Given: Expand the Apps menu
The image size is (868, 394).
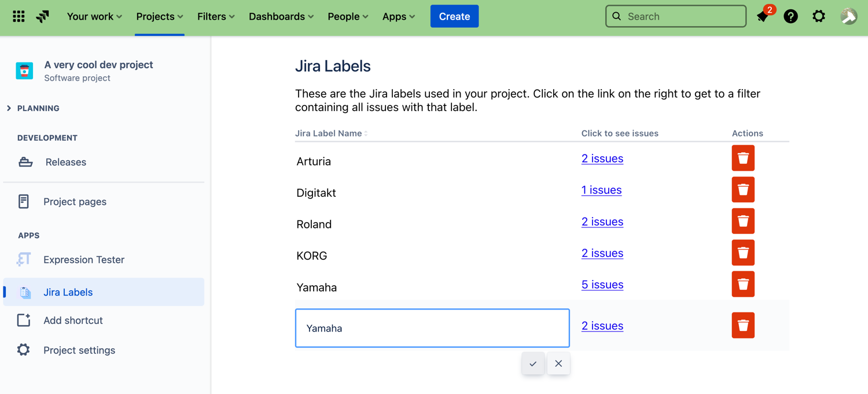Looking at the screenshot, I should tap(399, 16).
